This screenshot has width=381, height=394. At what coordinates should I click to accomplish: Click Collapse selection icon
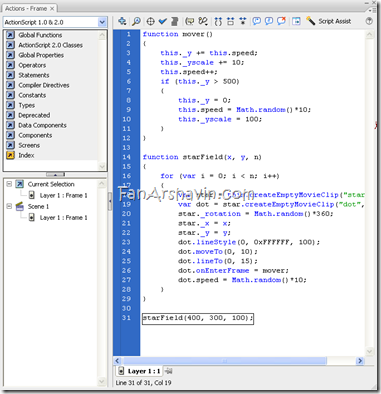[x=230, y=21]
